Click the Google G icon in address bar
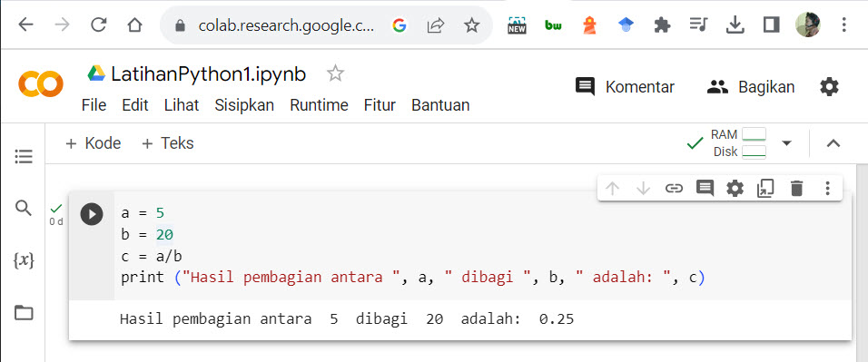This screenshot has height=362, width=868. pyautogui.click(x=399, y=25)
